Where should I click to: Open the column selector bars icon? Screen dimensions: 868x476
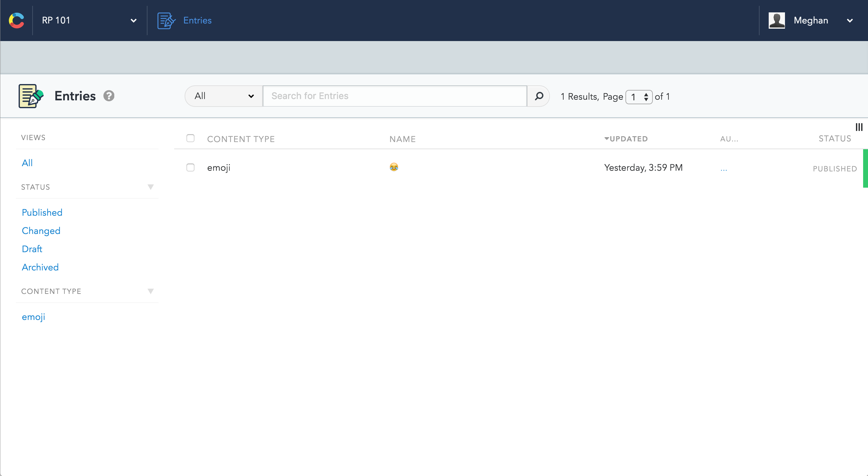coord(859,127)
